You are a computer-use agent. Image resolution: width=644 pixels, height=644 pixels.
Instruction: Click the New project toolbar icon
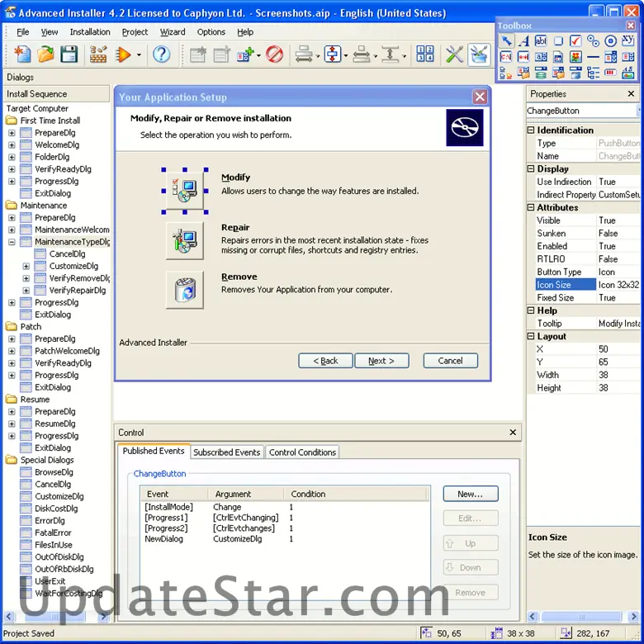22,54
